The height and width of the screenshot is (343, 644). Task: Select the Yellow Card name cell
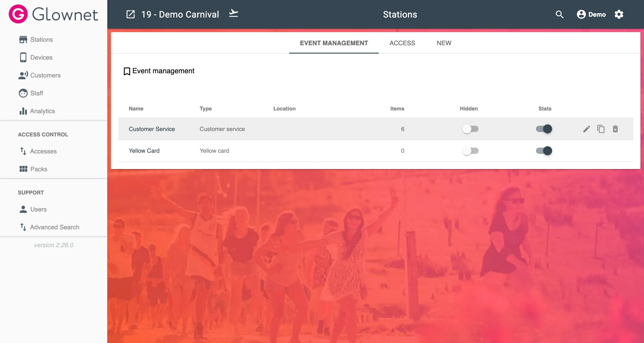pos(144,151)
